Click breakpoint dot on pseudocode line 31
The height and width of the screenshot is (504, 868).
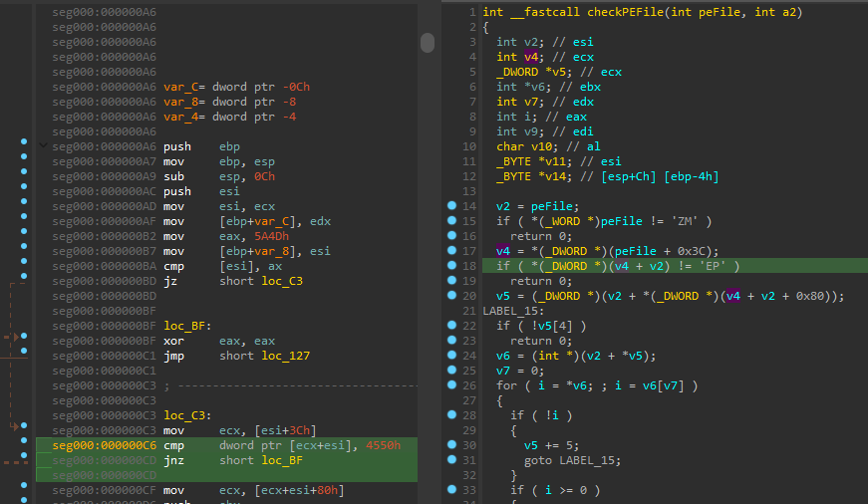click(x=451, y=460)
